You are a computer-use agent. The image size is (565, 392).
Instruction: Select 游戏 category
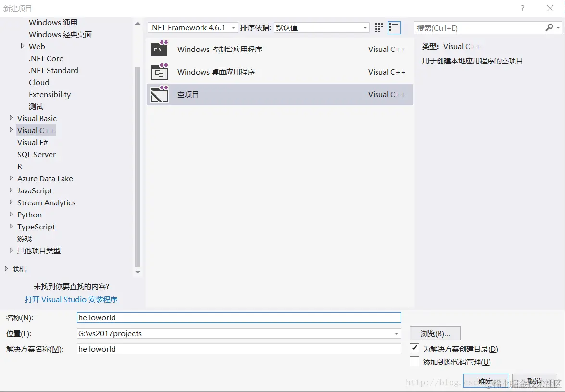pos(25,239)
